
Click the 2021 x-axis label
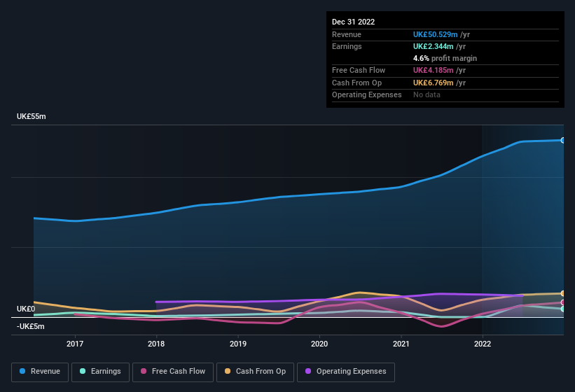(401, 344)
